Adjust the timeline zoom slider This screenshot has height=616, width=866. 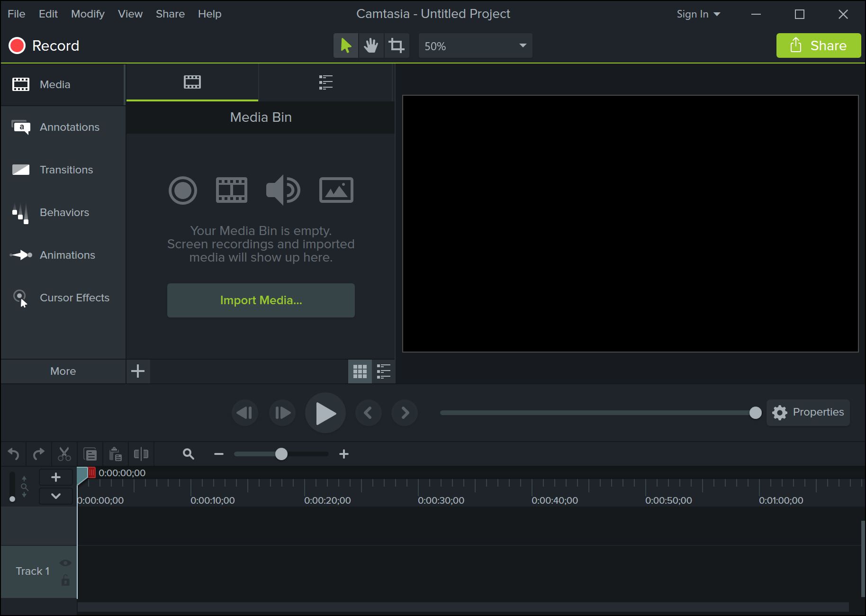click(x=281, y=453)
